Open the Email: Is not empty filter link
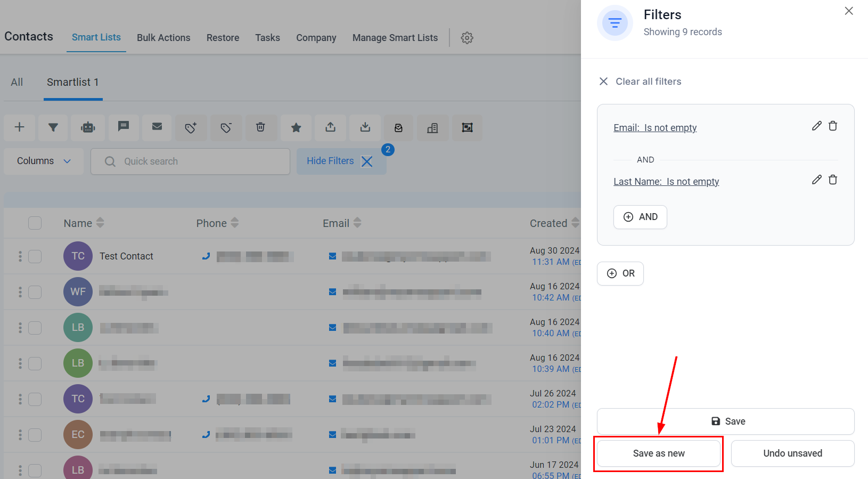This screenshot has width=868, height=479. pos(655,128)
